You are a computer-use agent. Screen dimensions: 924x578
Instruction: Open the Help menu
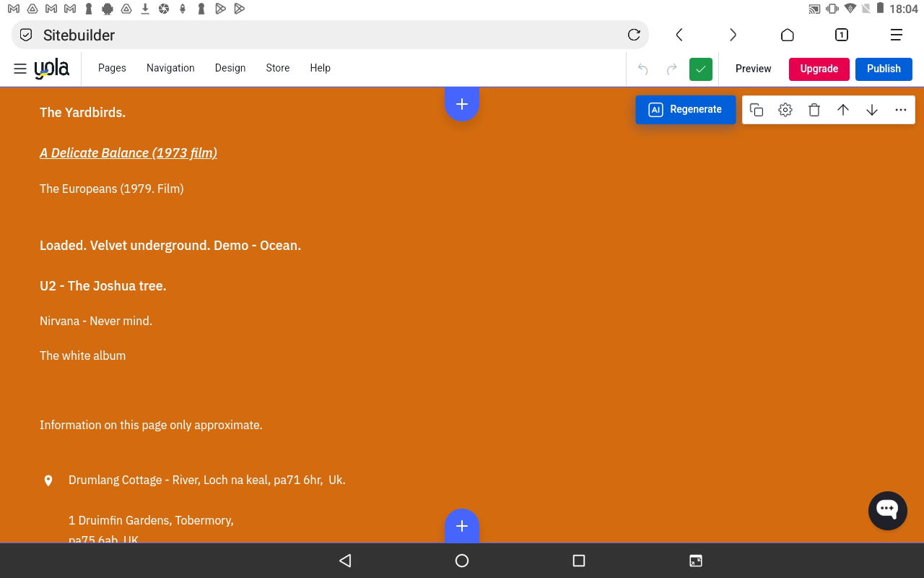[320, 68]
